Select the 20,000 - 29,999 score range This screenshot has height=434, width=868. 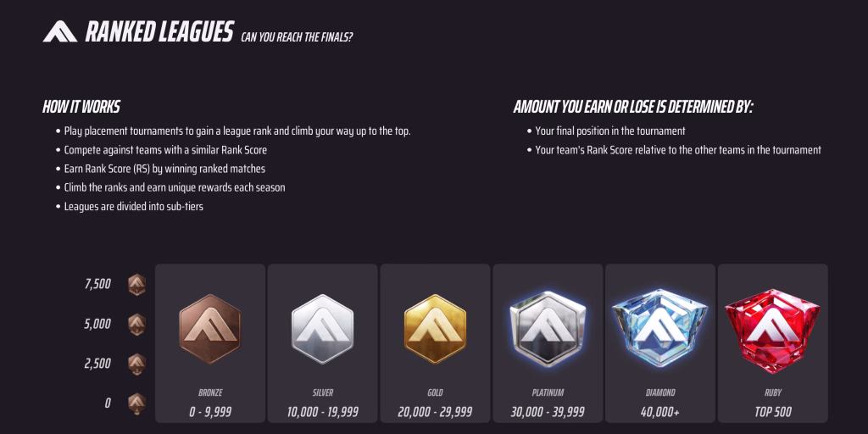tap(436, 412)
